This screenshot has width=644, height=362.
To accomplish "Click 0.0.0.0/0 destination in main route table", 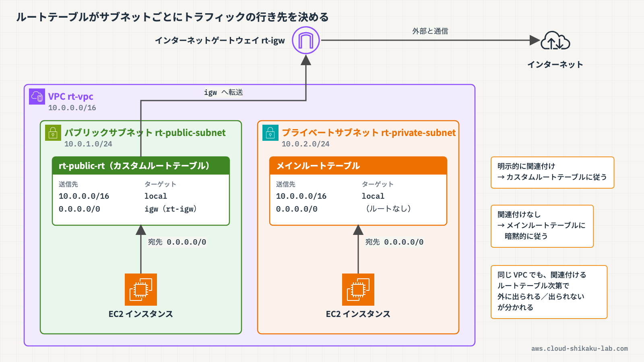I will point(297,209).
